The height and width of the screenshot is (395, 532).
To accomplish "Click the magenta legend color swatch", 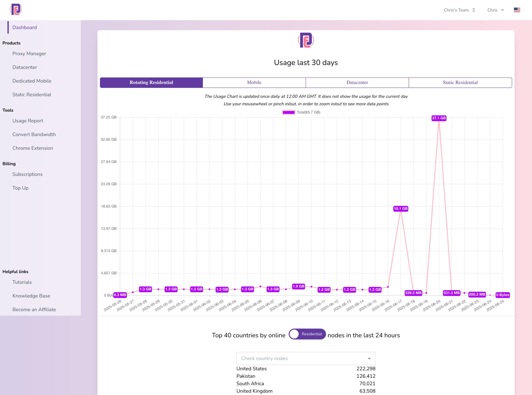I will coord(288,112).
